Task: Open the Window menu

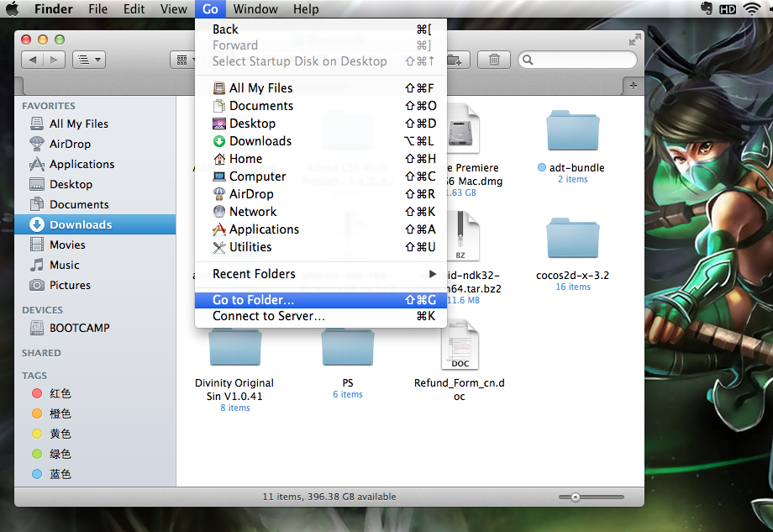Action: tap(255, 9)
